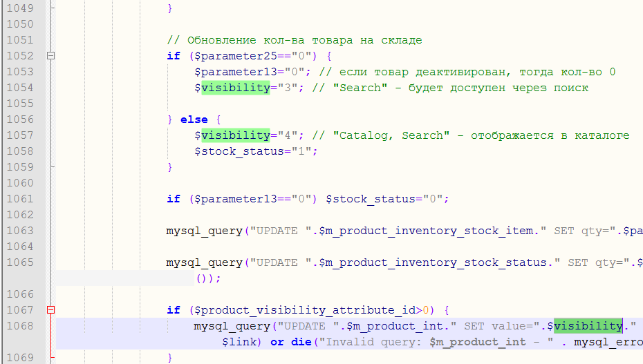This screenshot has width=643, height=364.
Task: Click '$m_product_int' in the UPDATE query
Action: pos(395,326)
